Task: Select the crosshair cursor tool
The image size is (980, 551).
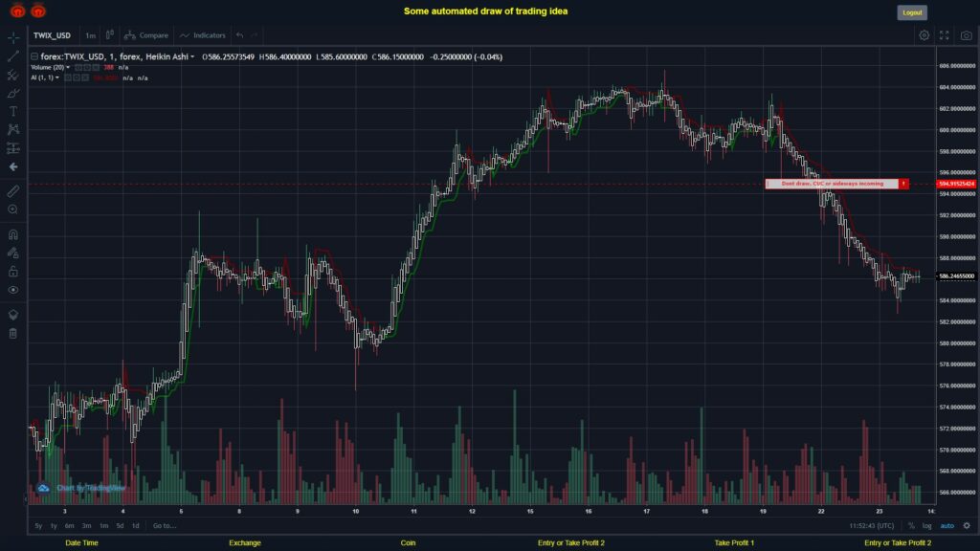Action: 13,38
